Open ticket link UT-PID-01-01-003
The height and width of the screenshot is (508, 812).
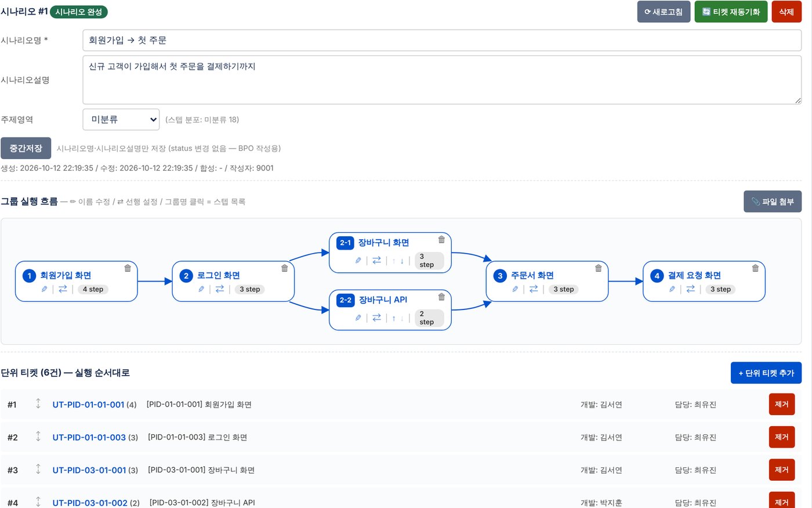coord(89,437)
